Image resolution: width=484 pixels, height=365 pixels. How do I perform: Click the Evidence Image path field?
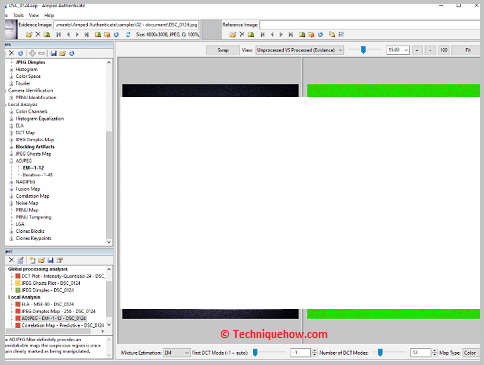click(x=126, y=25)
